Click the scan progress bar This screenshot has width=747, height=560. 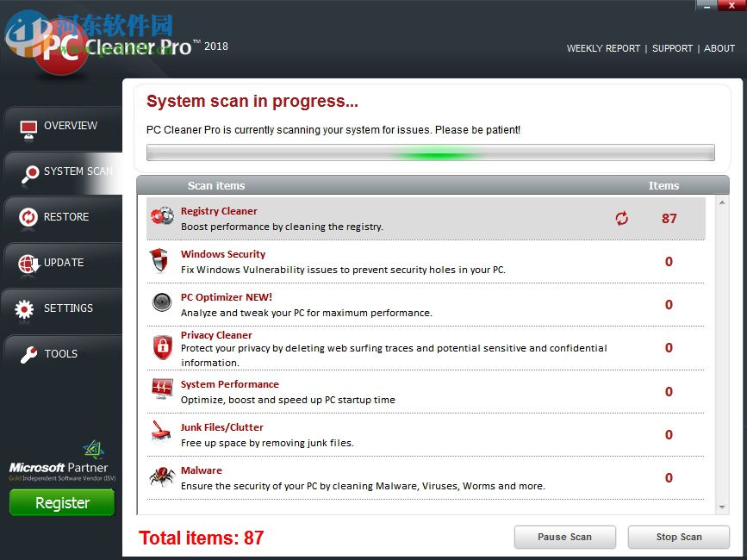(x=429, y=152)
